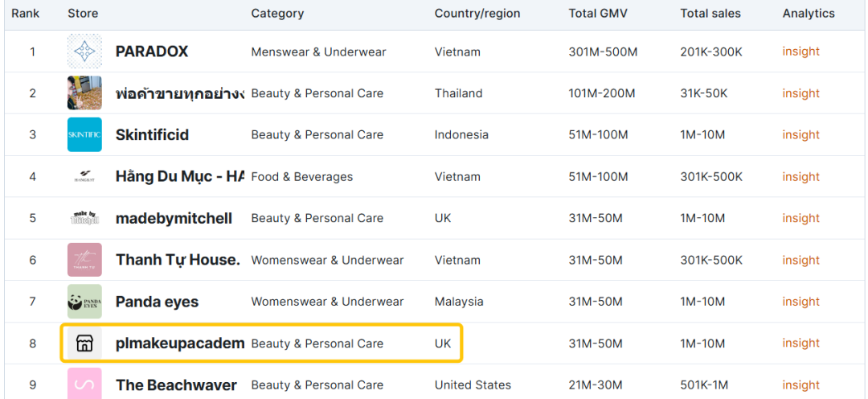Click the Total sales column header
The width and height of the screenshot is (868, 399).
(710, 14)
